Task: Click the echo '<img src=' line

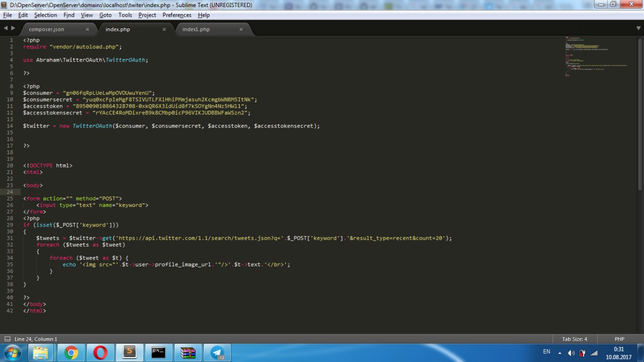Action: [x=177, y=264]
